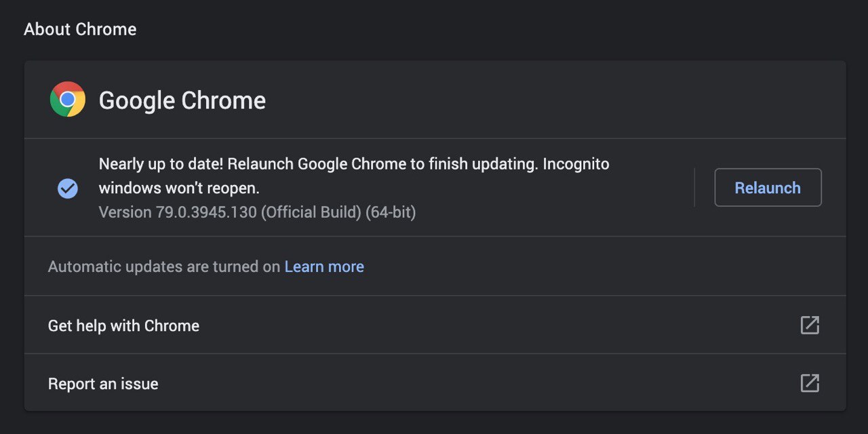The image size is (868, 434).
Task: Select the Get help with Chrome row
Action: tap(435, 325)
